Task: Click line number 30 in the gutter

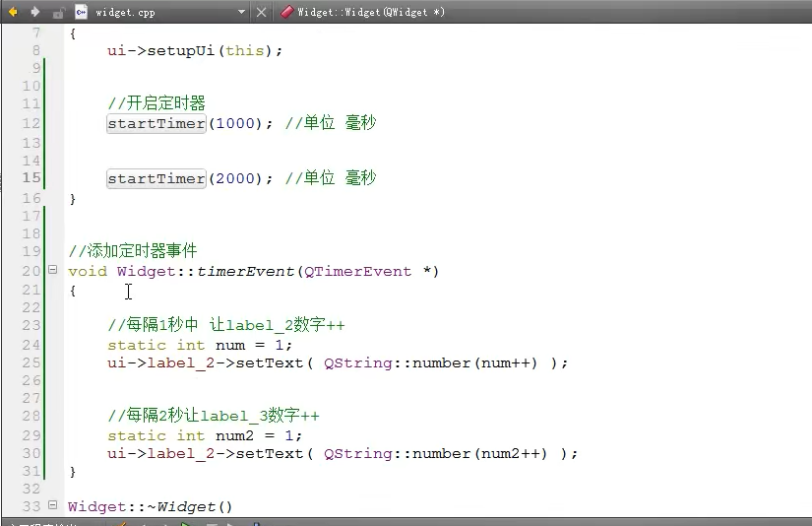Action: 31,453
